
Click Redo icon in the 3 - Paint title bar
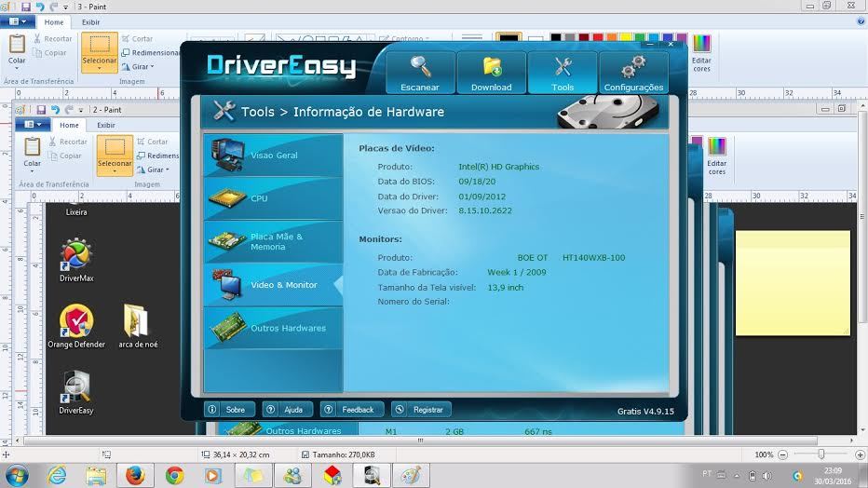click(54, 7)
